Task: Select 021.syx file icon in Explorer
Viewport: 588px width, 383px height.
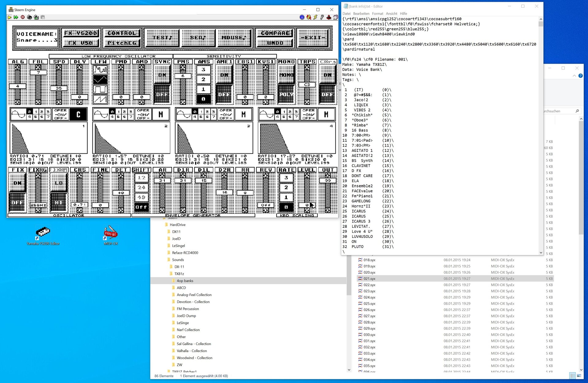Action: (x=360, y=279)
